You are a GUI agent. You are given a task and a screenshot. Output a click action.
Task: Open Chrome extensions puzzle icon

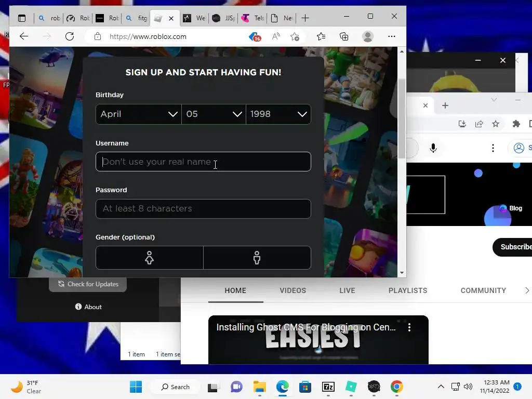tap(516, 124)
